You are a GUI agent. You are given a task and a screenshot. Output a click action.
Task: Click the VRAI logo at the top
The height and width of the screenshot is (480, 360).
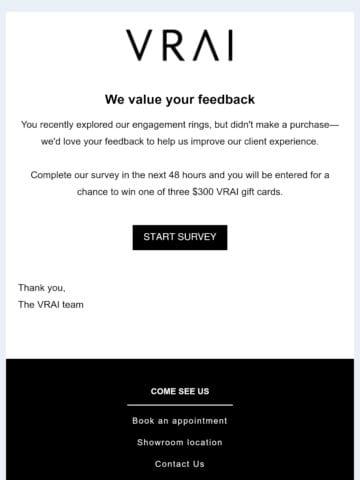coord(180,45)
